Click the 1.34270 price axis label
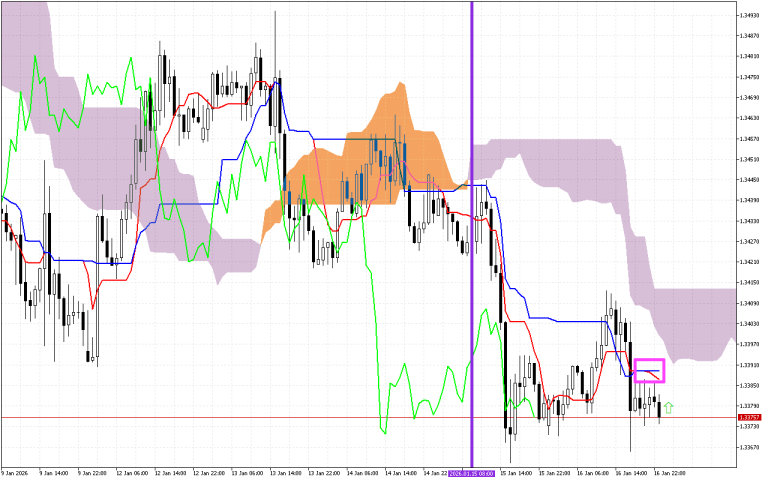This screenshot has width=768, height=480. tap(750, 242)
